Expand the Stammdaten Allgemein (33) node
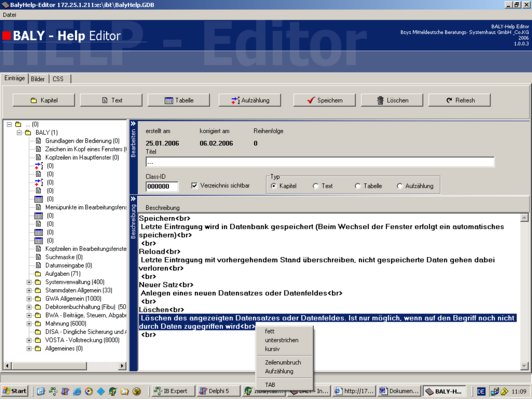The height and width of the screenshot is (399, 532). point(29,290)
